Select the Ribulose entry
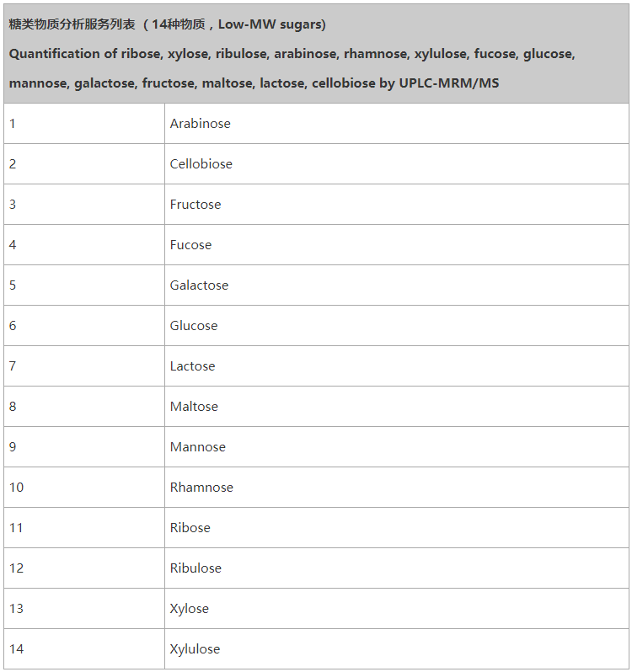632x672 pixels. click(397, 568)
